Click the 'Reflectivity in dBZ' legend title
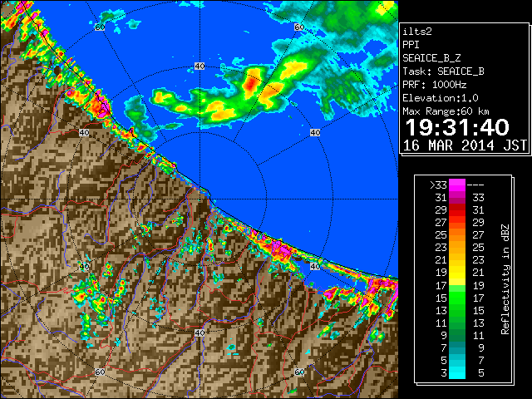Image resolution: width=532 pixels, height=399 pixels. coord(505,279)
